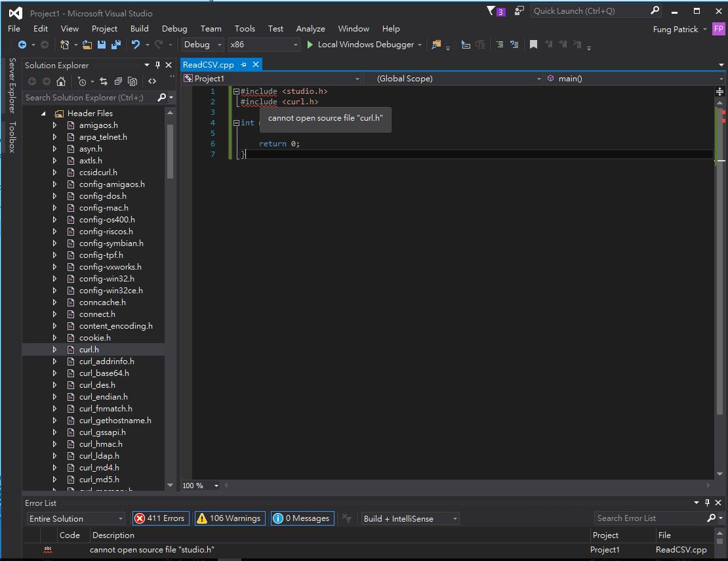The width and height of the screenshot is (728, 561).
Task: Click the Display an Object Member List icon
Action: (x=466, y=45)
